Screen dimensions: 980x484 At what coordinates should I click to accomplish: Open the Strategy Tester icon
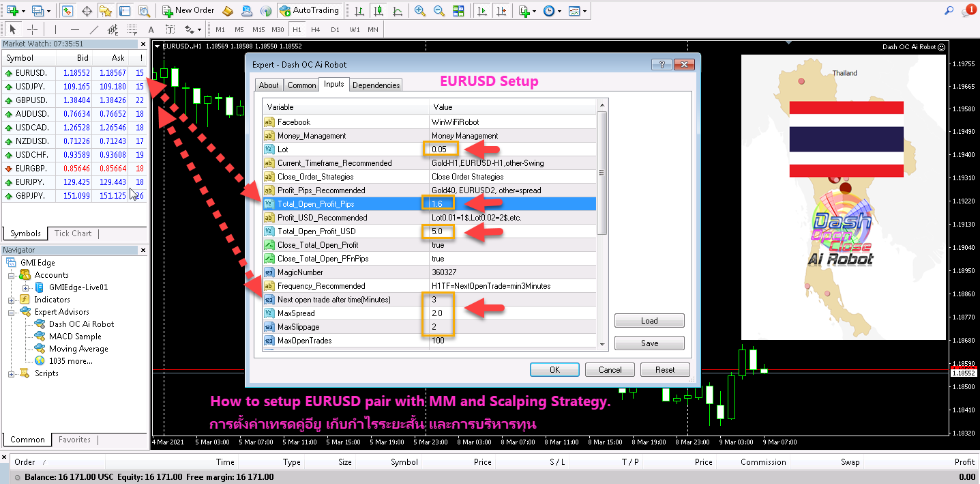[143, 10]
